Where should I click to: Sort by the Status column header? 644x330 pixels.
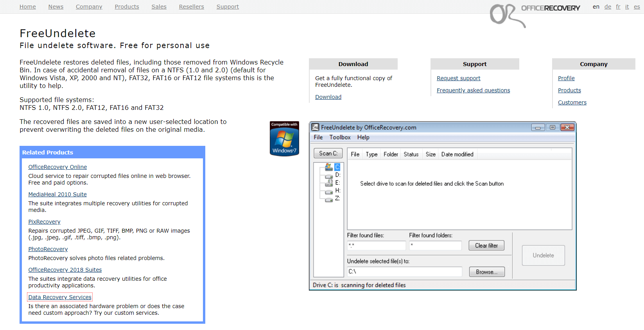[x=411, y=154]
